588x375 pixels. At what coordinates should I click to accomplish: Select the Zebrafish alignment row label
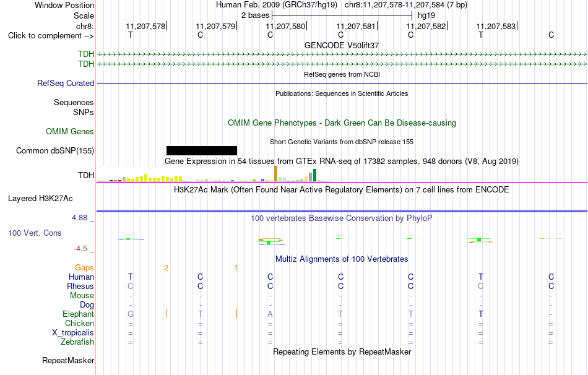coord(77,342)
